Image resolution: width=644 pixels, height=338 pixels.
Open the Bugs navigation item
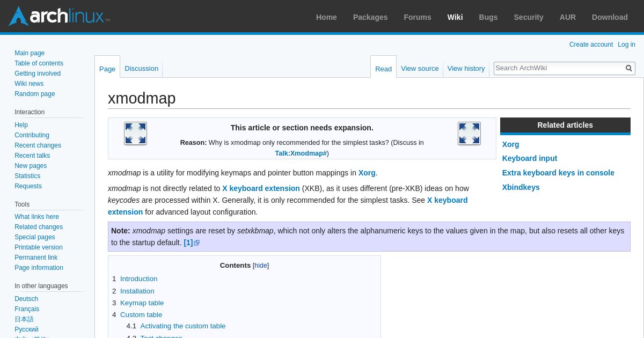[x=488, y=17]
